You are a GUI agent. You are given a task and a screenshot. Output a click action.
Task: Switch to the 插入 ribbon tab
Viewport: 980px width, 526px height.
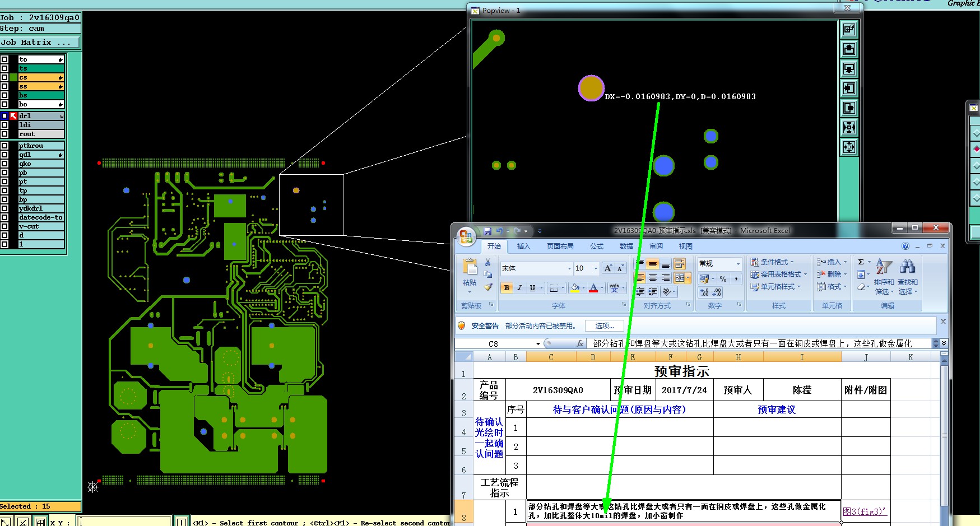pyautogui.click(x=523, y=246)
